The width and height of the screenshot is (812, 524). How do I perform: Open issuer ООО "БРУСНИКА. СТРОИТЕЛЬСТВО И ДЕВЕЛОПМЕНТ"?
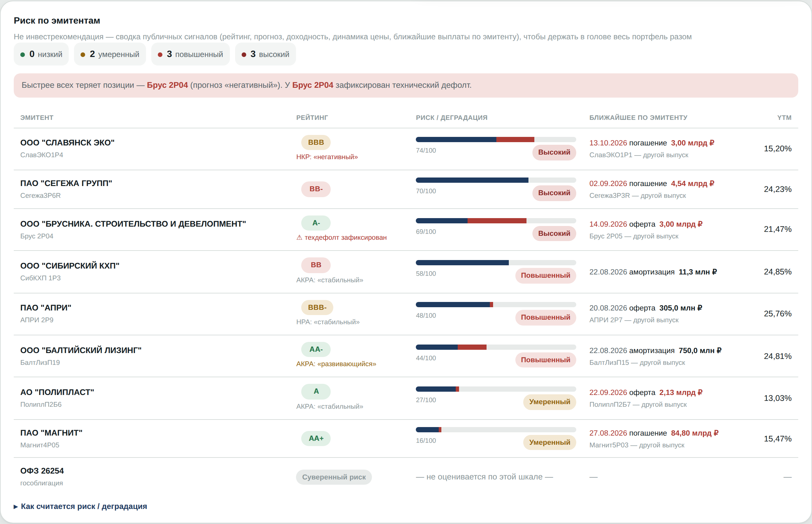pos(133,224)
